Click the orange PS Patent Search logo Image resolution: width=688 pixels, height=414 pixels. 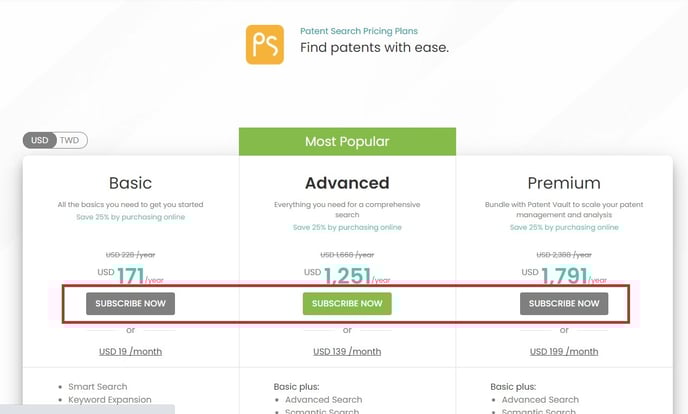click(265, 45)
